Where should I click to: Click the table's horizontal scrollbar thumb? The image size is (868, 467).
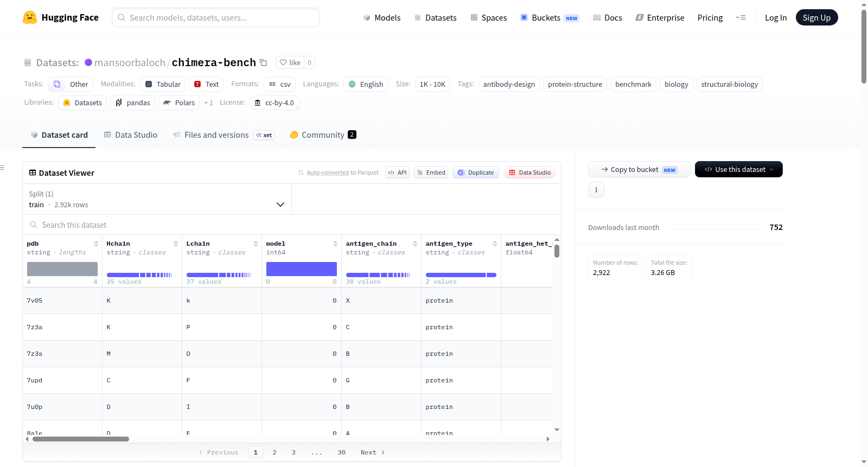(x=81, y=439)
